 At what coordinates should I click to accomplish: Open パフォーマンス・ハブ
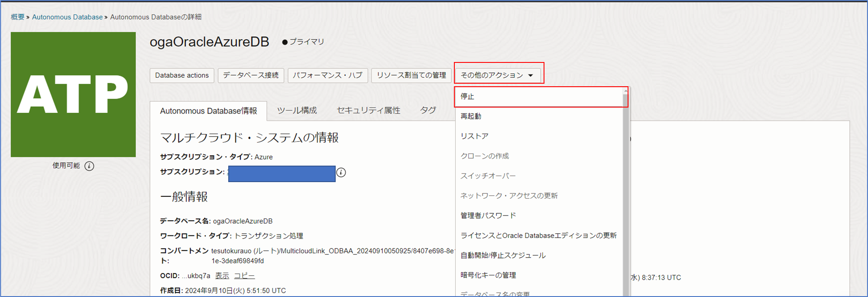(327, 75)
